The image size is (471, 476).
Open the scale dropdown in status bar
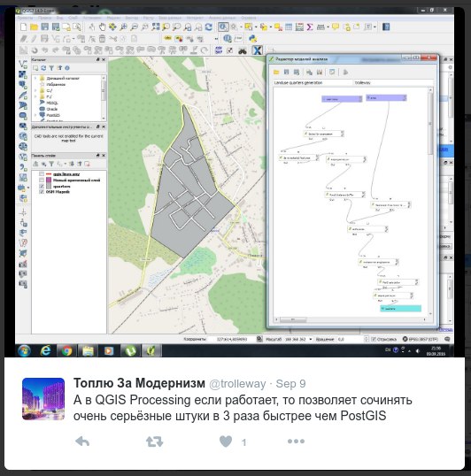[x=311, y=339]
